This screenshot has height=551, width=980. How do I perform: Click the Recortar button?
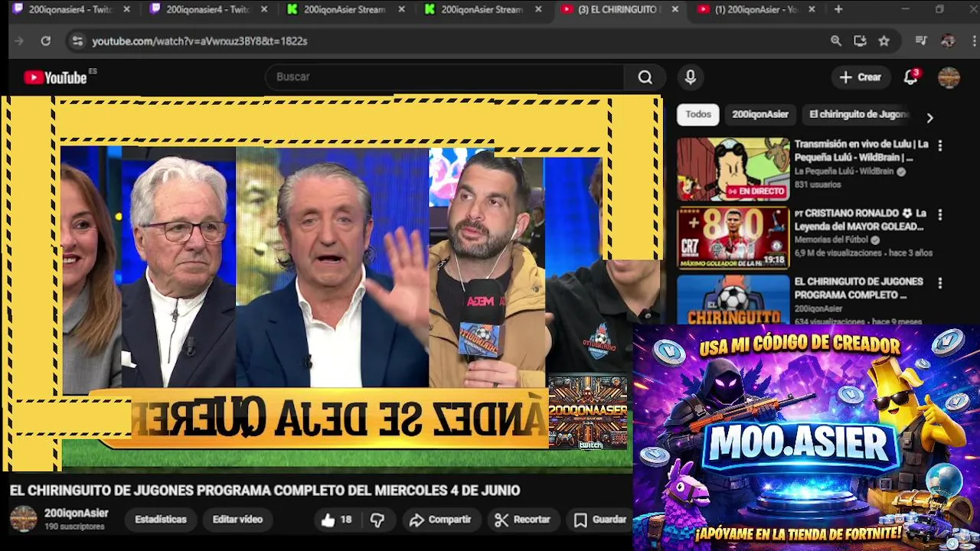(522, 520)
